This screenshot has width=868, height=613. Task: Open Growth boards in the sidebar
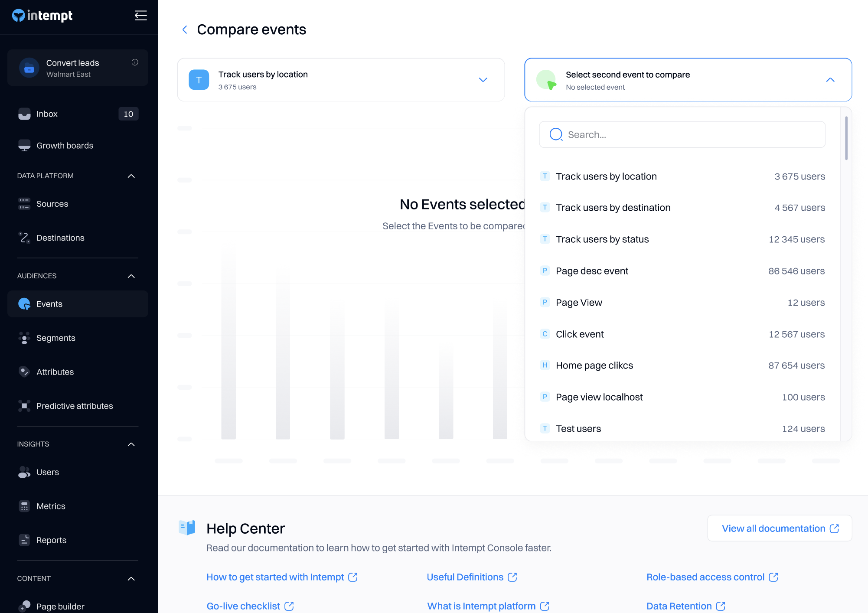[65, 146]
